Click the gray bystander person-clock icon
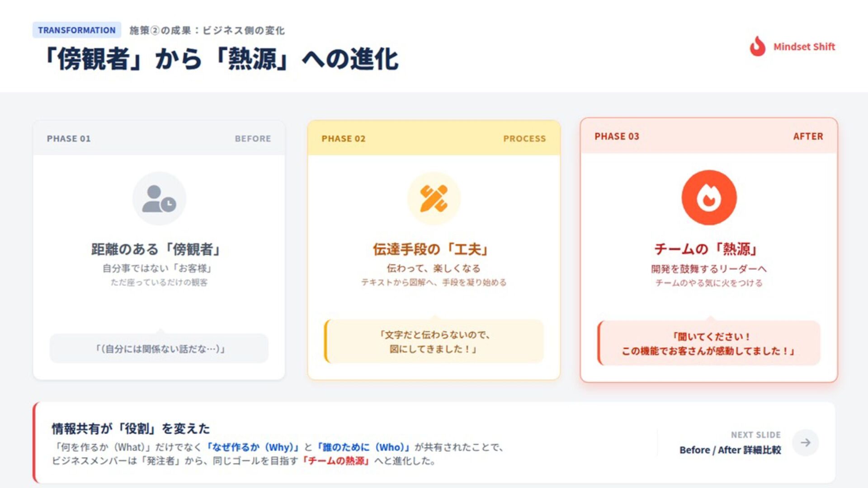The image size is (868, 488). (x=159, y=198)
